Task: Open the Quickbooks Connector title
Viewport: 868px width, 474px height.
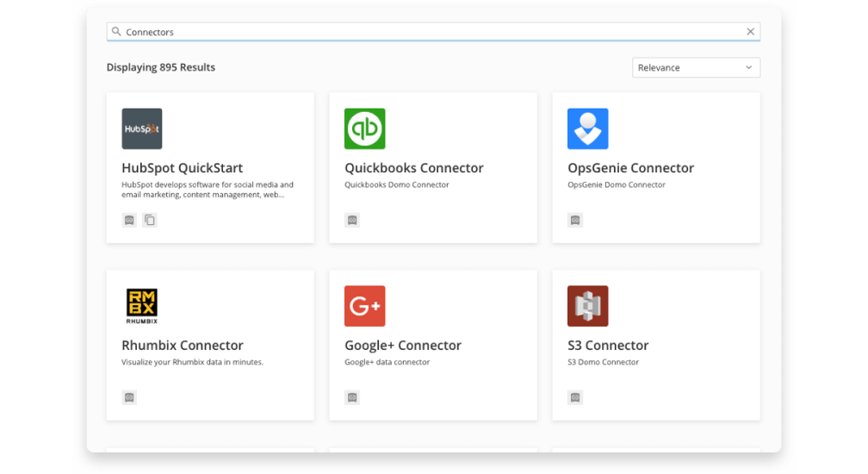Action: 414,168
